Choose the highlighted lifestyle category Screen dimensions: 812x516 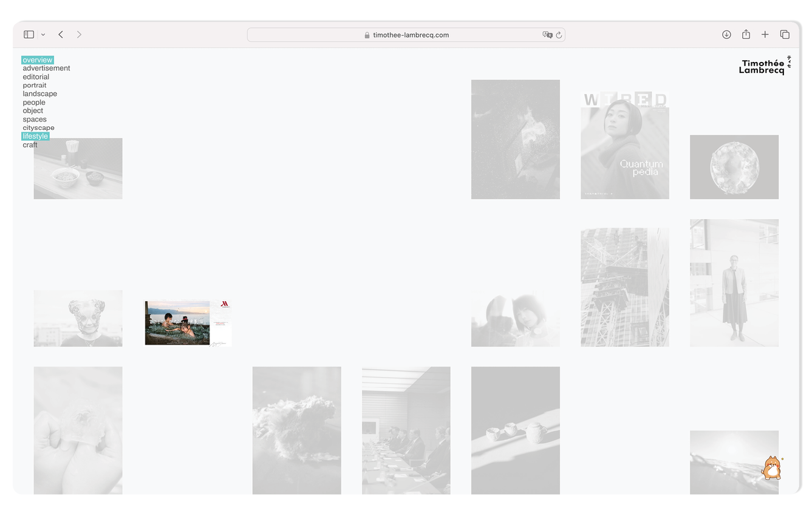tap(35, 136)
